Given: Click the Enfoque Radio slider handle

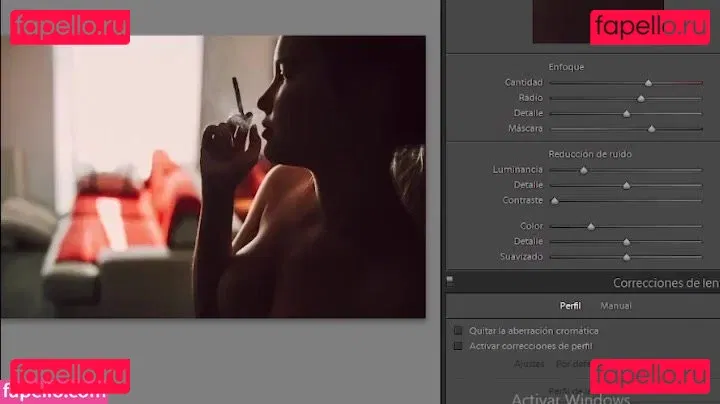Looking at the screenshot, I should click(641, 98).
